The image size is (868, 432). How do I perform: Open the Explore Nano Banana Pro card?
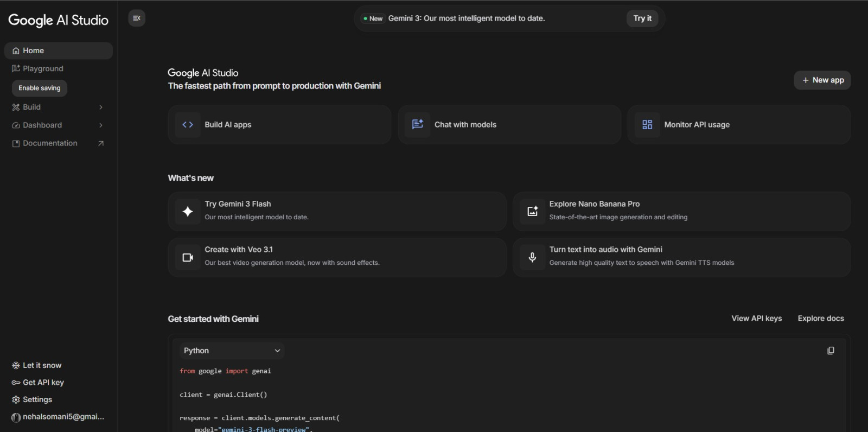click(x=680, y=211)
